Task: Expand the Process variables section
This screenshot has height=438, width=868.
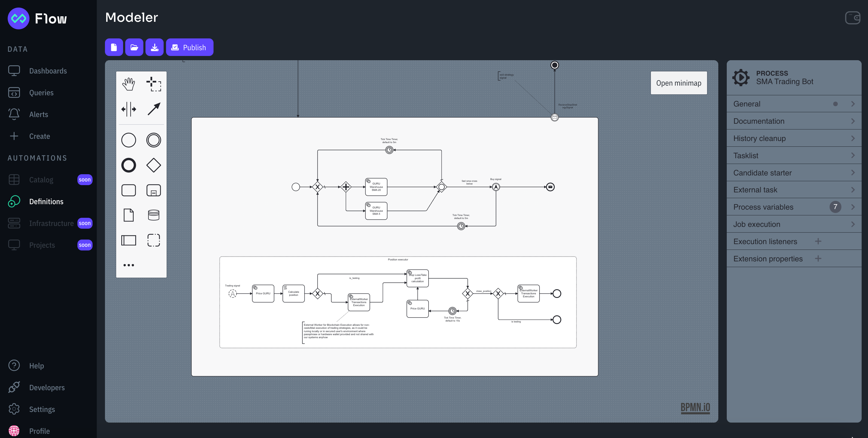Action: coord(794,207)
